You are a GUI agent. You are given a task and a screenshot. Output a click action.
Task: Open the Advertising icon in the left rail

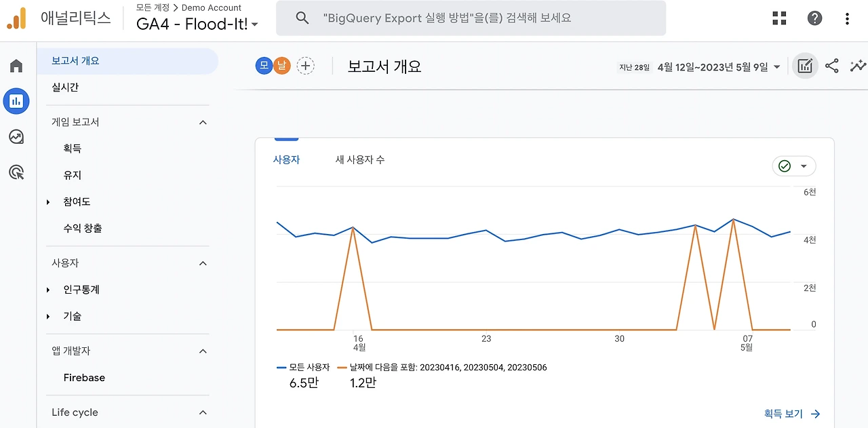(16, 172)
